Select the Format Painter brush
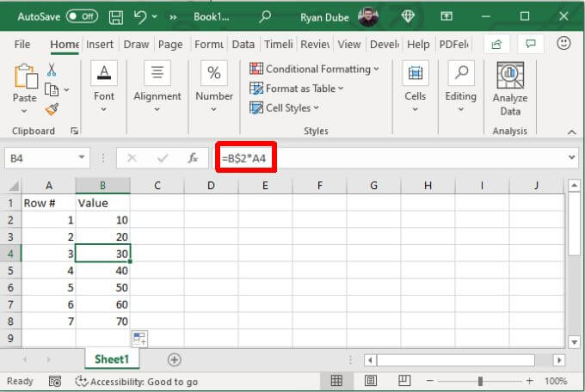 (x=52, y=109)
